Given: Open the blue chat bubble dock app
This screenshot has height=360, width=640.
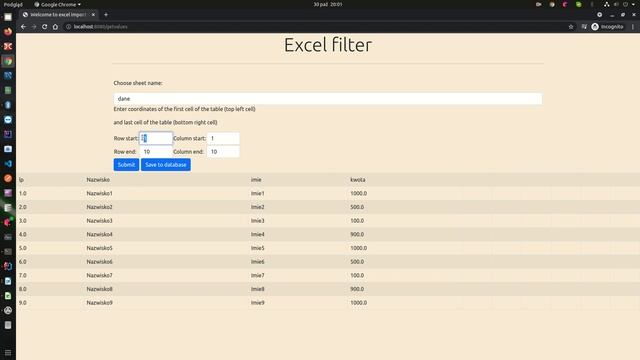Looking at the screenshot, I should tap(8, 120).
